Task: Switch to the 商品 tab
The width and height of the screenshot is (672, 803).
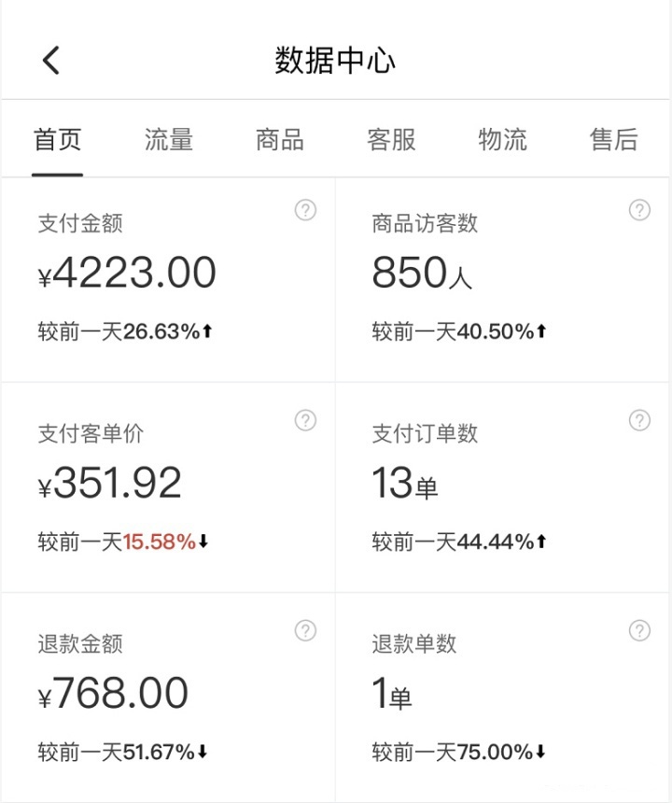Action: point(280,140)
